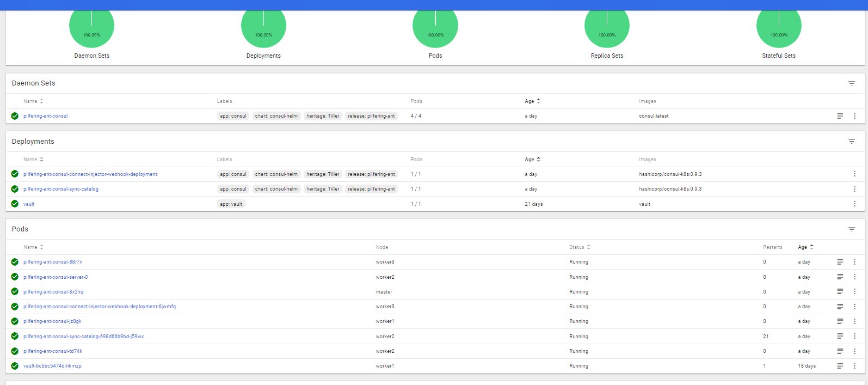This screenshot has height=385, width=868.
Task: Open pilfering-ant-consul-sync-catalog deployment
Action: pos(61,189)
